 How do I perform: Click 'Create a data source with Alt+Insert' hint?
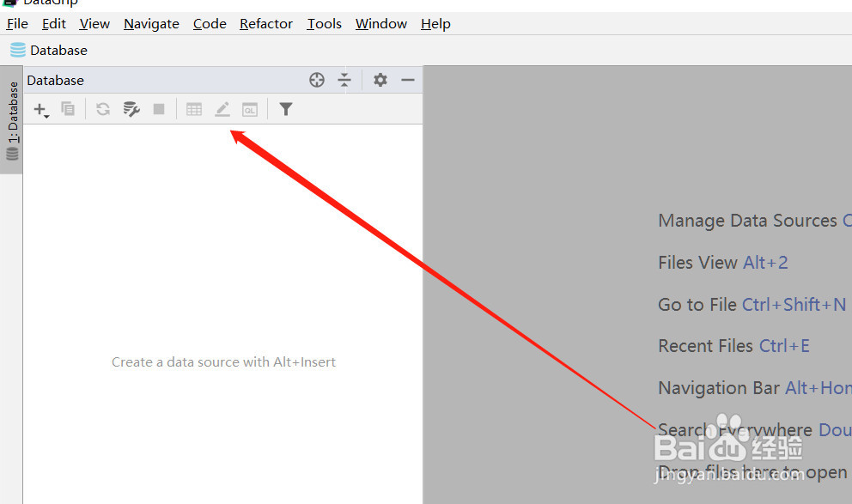coord(223,362)
